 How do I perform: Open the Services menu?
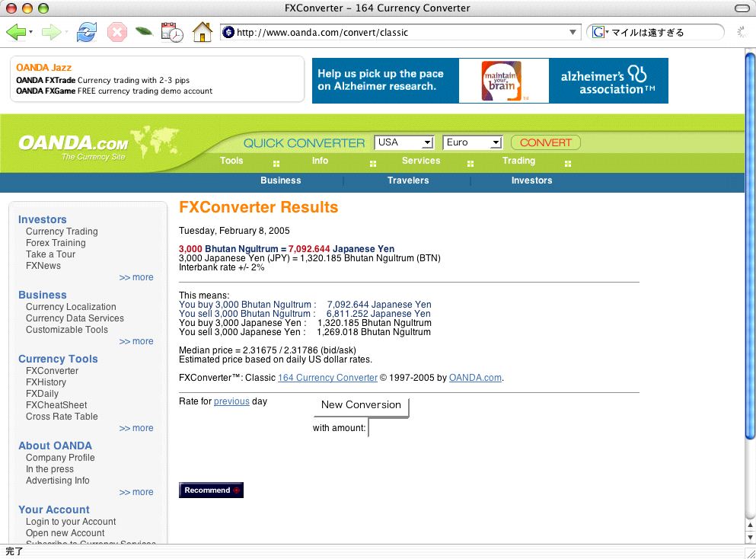click(x=421, y=161)
